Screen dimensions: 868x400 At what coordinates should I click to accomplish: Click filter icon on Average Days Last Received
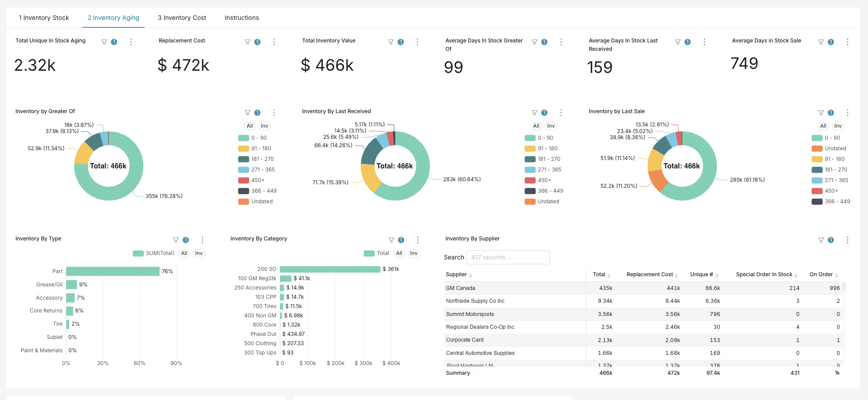point(678,42)
